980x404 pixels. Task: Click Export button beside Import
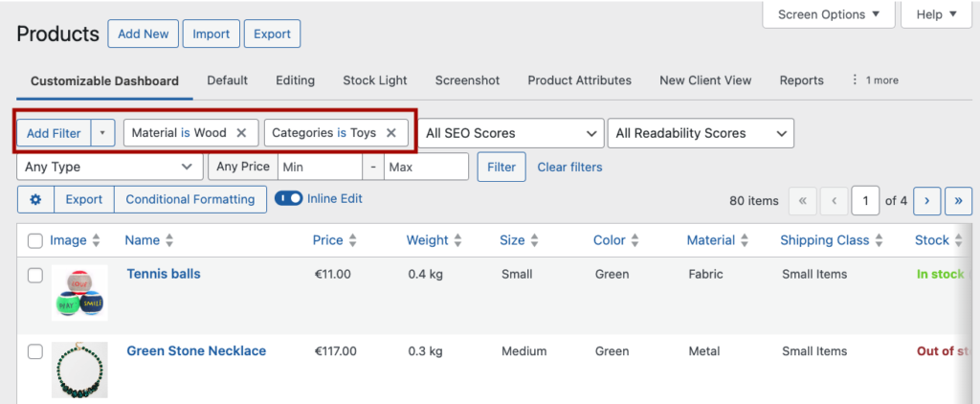[272, 34]
